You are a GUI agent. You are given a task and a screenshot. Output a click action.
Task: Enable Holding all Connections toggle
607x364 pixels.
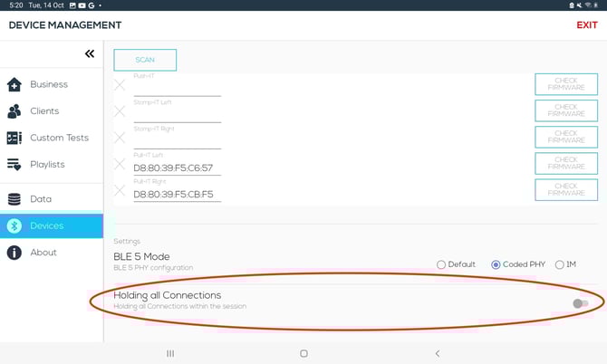tap(580, 303)
